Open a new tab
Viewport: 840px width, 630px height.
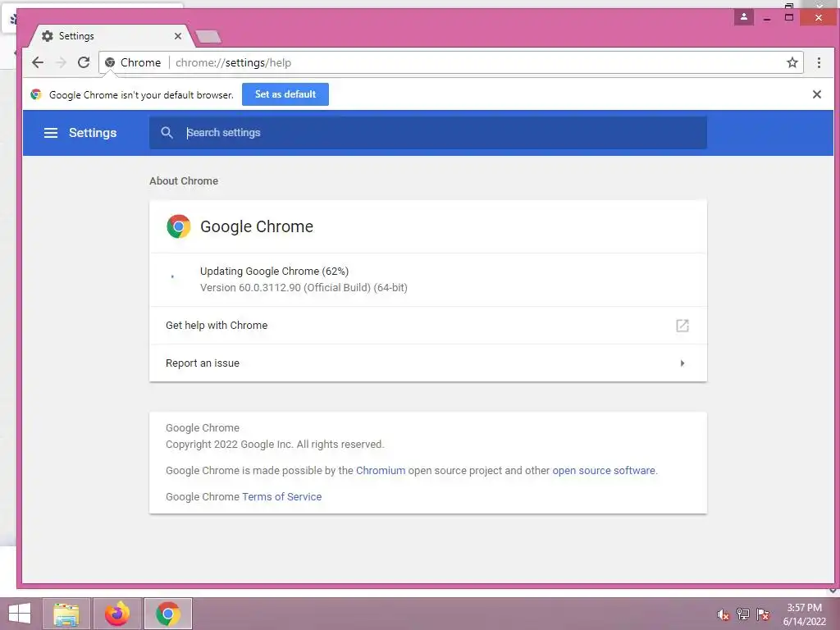(208, 36)
